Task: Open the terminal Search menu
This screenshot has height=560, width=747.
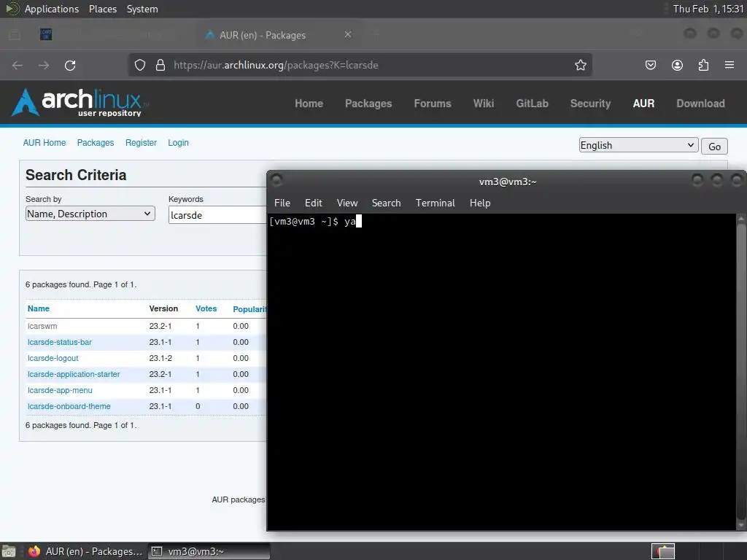Action: click(x=387, y=203)
